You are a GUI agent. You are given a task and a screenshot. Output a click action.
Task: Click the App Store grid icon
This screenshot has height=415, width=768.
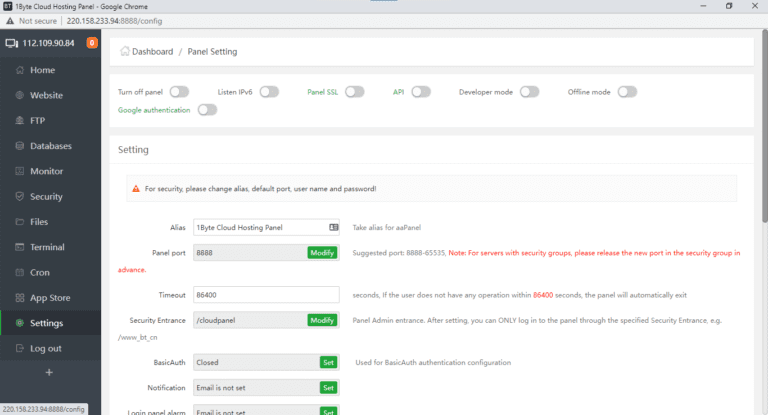click(18, 298)
